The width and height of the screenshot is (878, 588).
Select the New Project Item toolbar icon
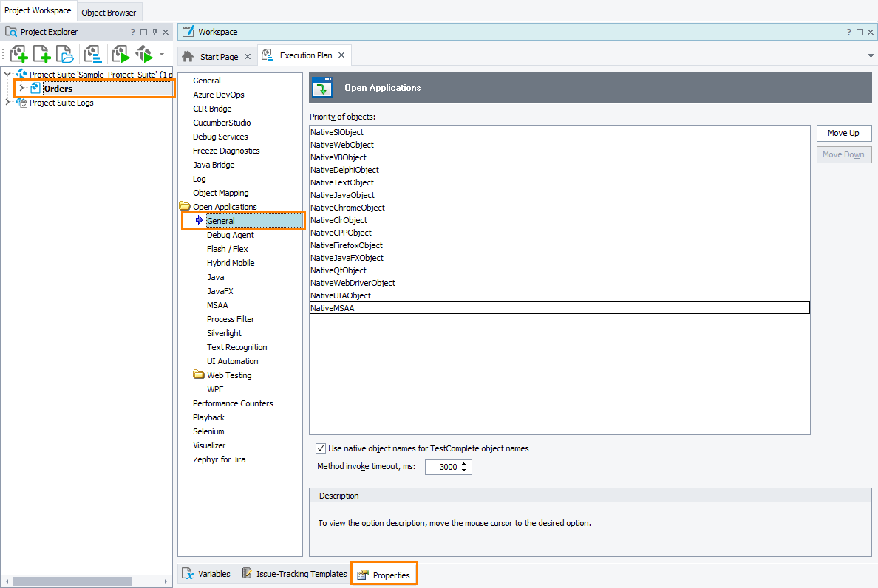pos(41,54)
